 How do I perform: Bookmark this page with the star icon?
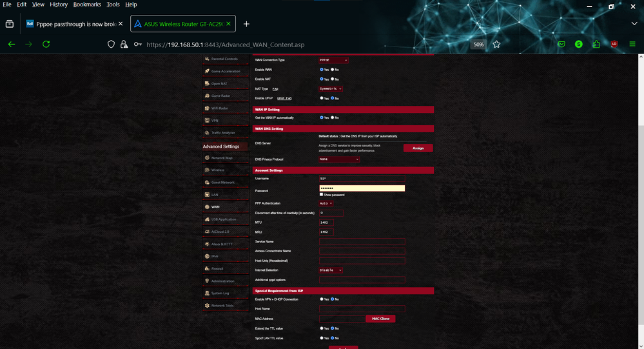pos(496,45)
